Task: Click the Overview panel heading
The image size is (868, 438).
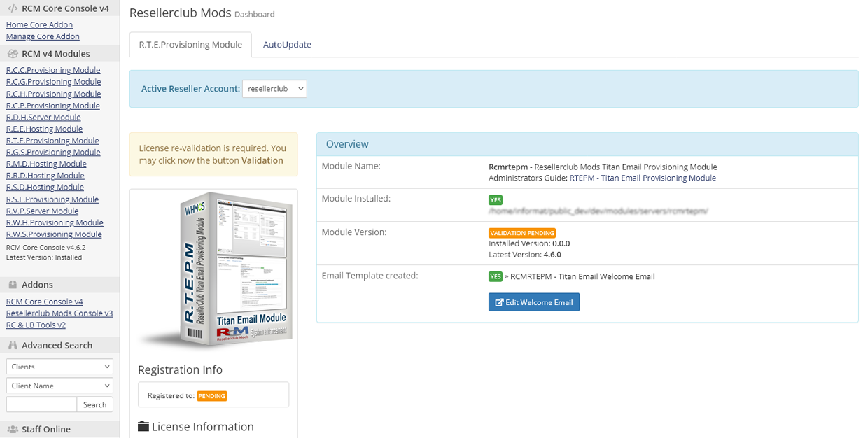Action: (587, 144)
